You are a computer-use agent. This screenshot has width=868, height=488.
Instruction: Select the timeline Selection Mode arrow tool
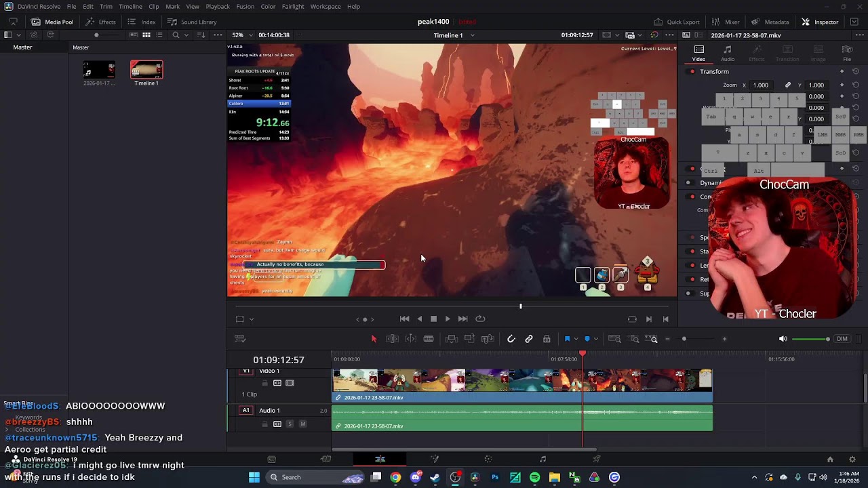tap(374, 339)
